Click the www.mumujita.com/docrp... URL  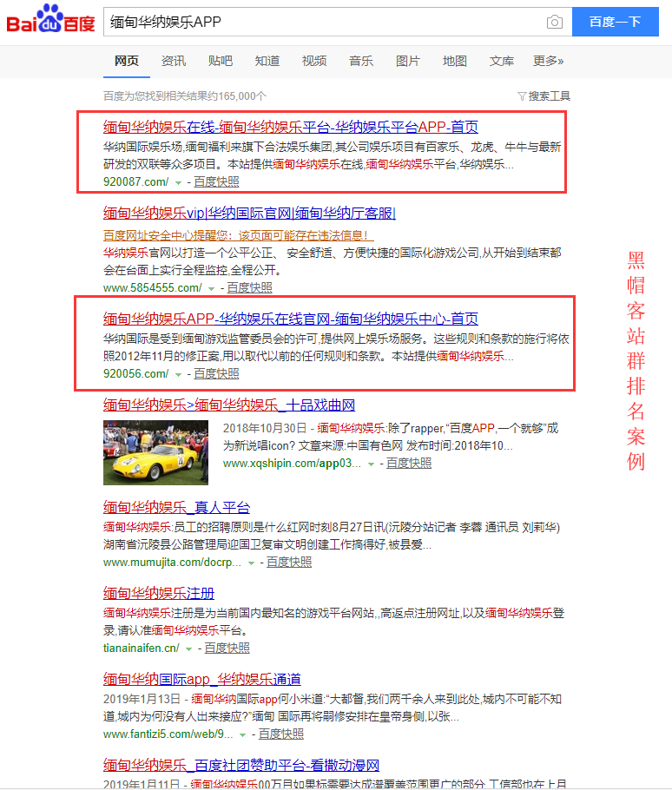(172, 563)
